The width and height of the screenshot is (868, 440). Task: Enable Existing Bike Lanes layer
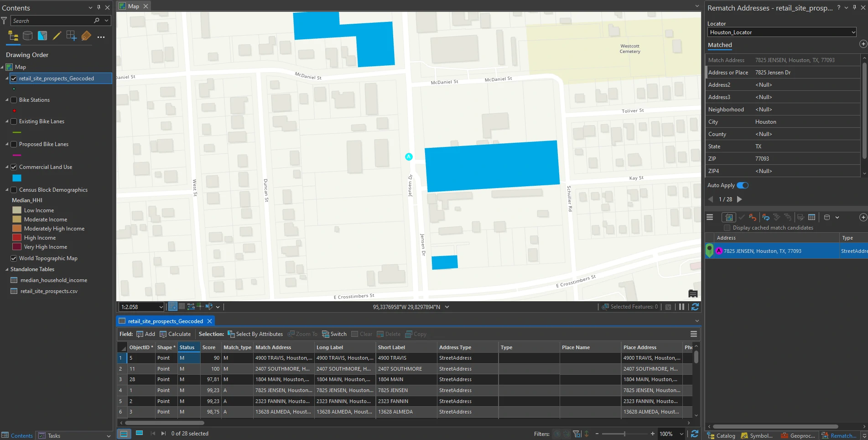pyautogui.click(x=14, y=121)
